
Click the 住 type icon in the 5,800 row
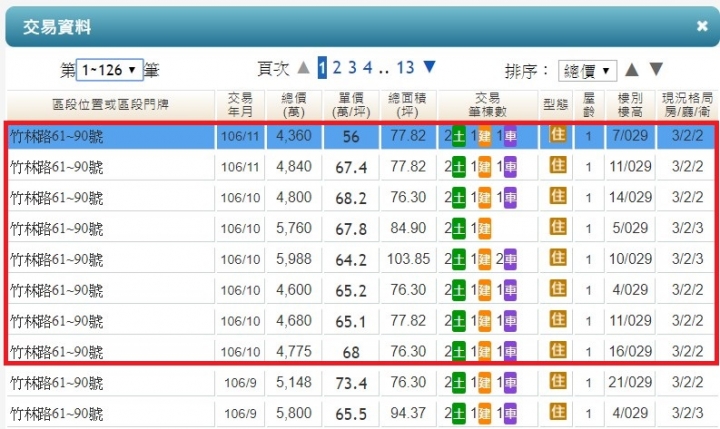coord(557,412)
